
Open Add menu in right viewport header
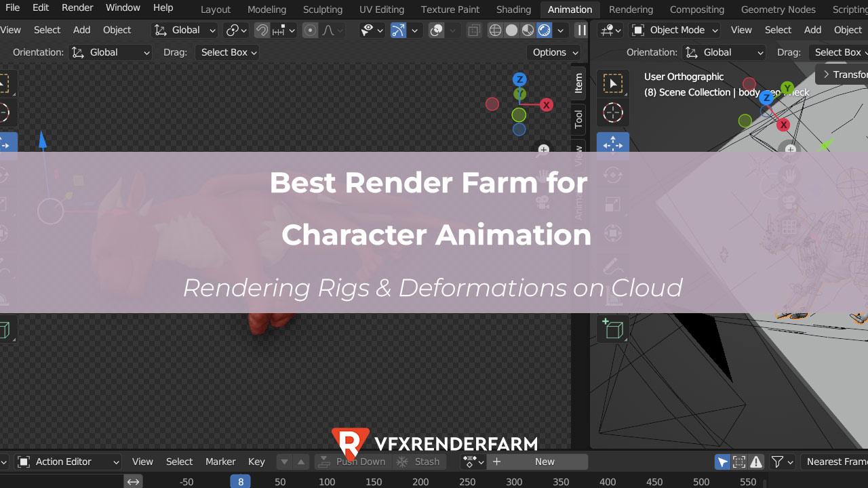coord(812,30)
